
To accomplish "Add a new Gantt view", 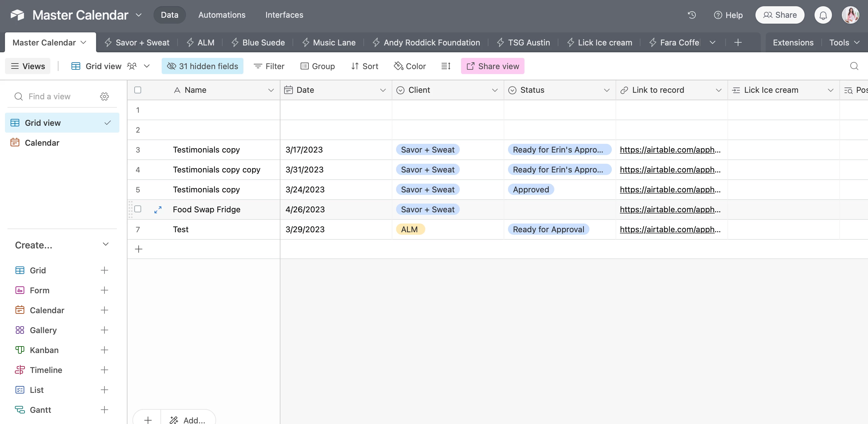I will tap(104, 409).
